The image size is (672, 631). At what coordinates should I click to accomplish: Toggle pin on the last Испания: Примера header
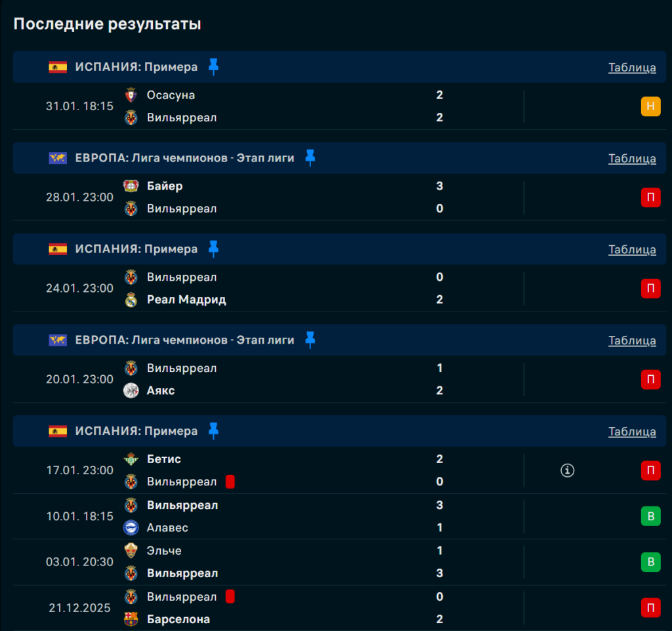(213, 431)
